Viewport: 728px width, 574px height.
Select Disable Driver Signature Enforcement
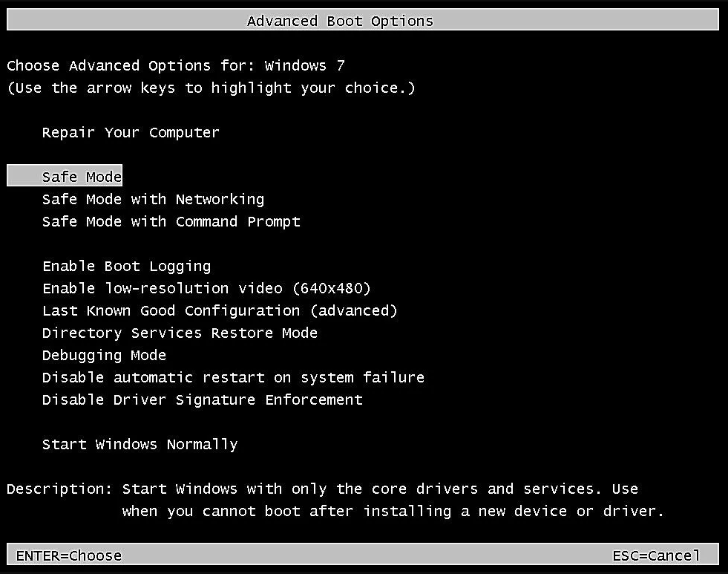(202, 399)
